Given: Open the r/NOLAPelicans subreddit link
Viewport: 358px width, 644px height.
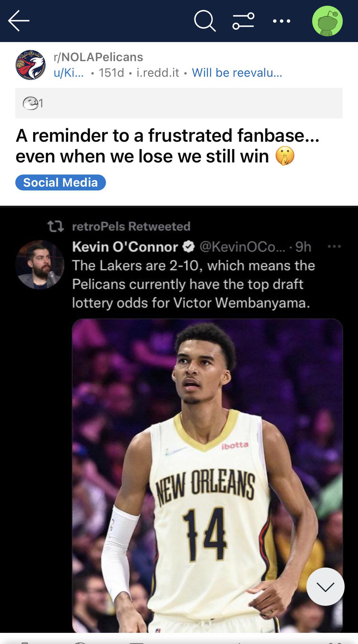Looking at the screenshot, I should coord(98,57).
